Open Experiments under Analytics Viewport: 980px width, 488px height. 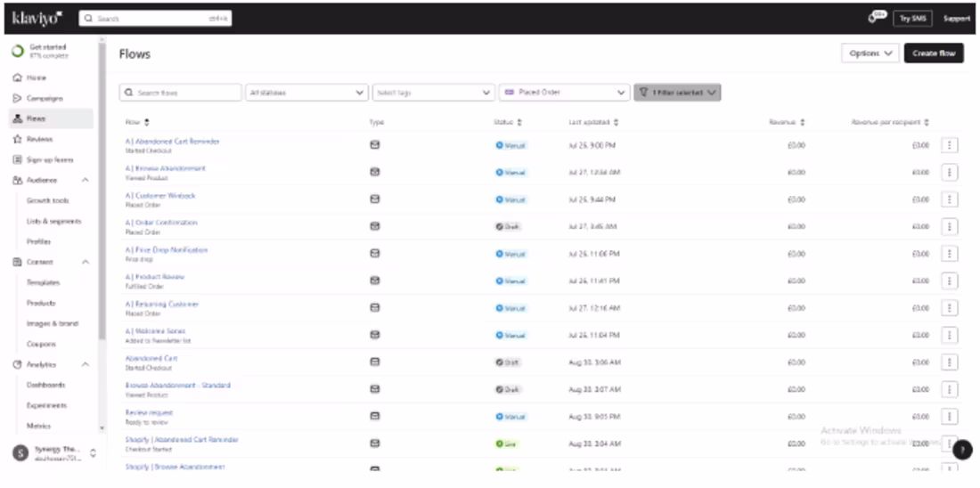(46, 405)
